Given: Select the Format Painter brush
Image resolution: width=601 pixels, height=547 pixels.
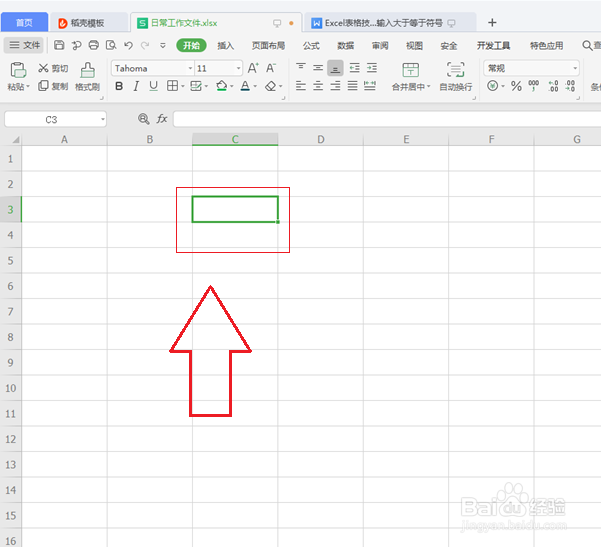Looking at the screenshot, I should click(87, 70).
